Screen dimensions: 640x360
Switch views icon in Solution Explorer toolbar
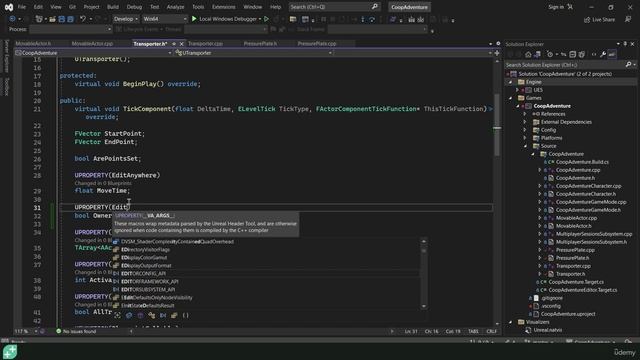[537, 54]
